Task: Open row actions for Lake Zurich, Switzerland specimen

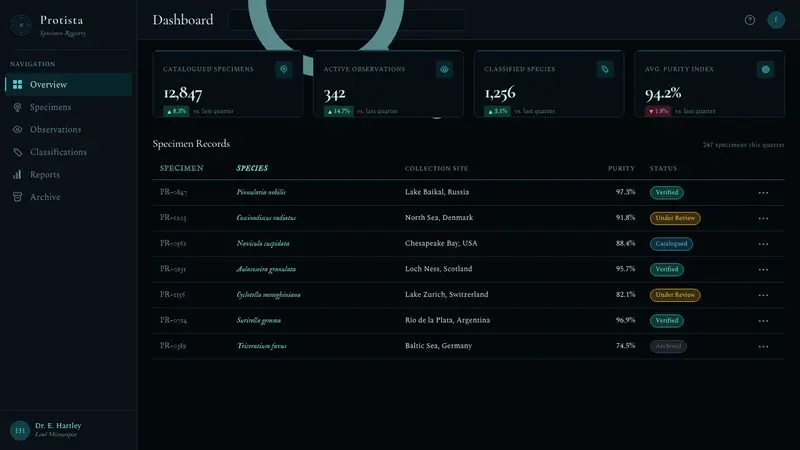Action: 763,295
